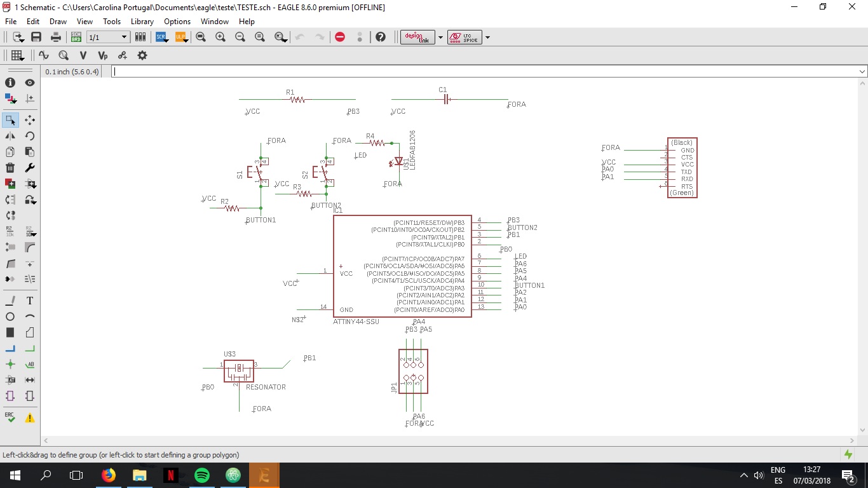This screenshot has height=488, width=868.
Task: Select the Rotate tool
Action: tap(30, 136)
